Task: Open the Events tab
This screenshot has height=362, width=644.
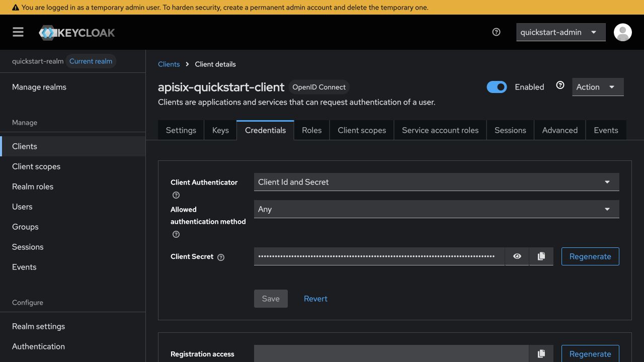Action: click(606, 130)
